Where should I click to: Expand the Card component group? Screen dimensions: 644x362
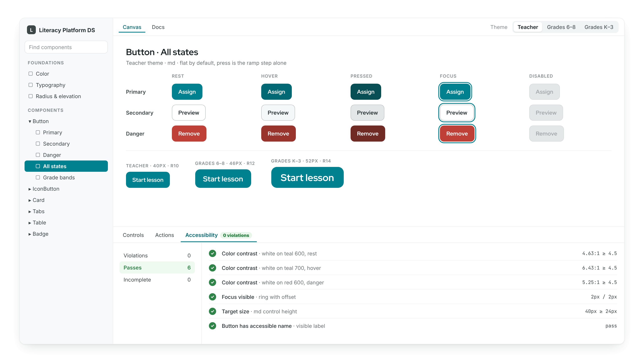pyautogui.click(x=66, y=200)
